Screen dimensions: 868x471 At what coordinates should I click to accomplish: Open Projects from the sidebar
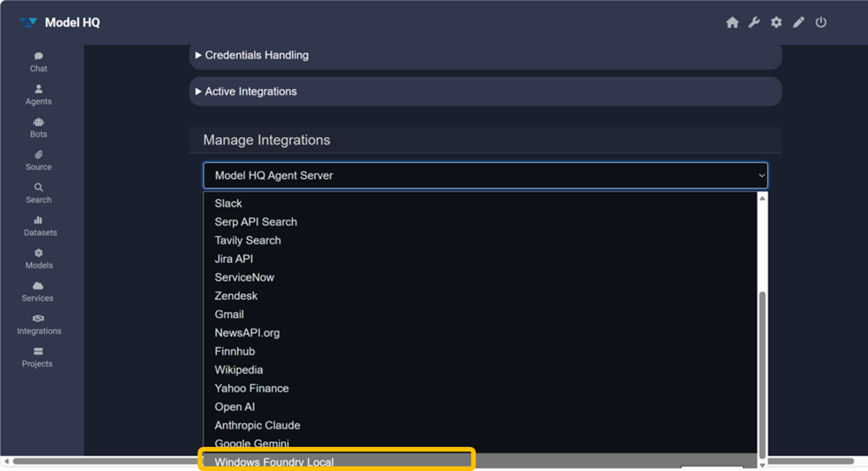tap(37, 358)
